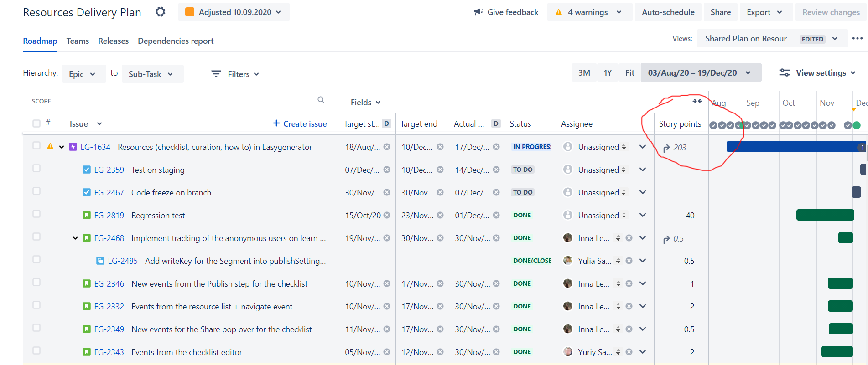This screenshot has width=868, height=365.
Task: Click the collapse fields arrows icon
Action: tap(697, 101)
